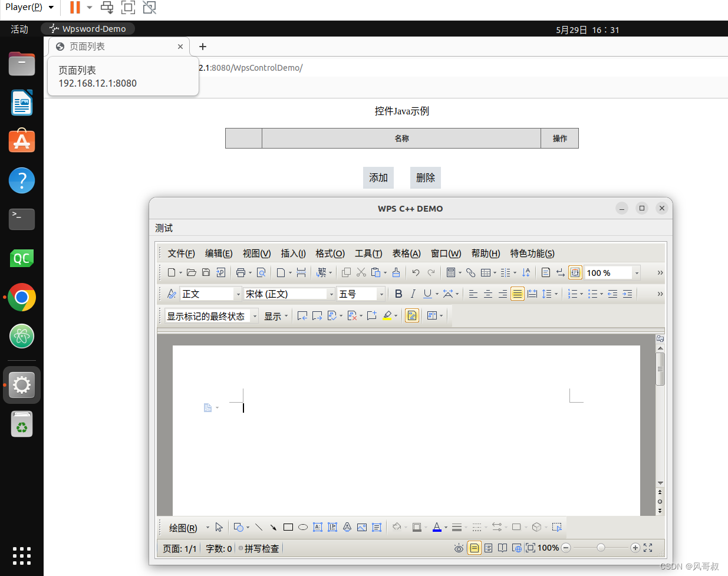Click the increase indent icon
This screenshot has height=576, width=728.
[x=627, y=294]
